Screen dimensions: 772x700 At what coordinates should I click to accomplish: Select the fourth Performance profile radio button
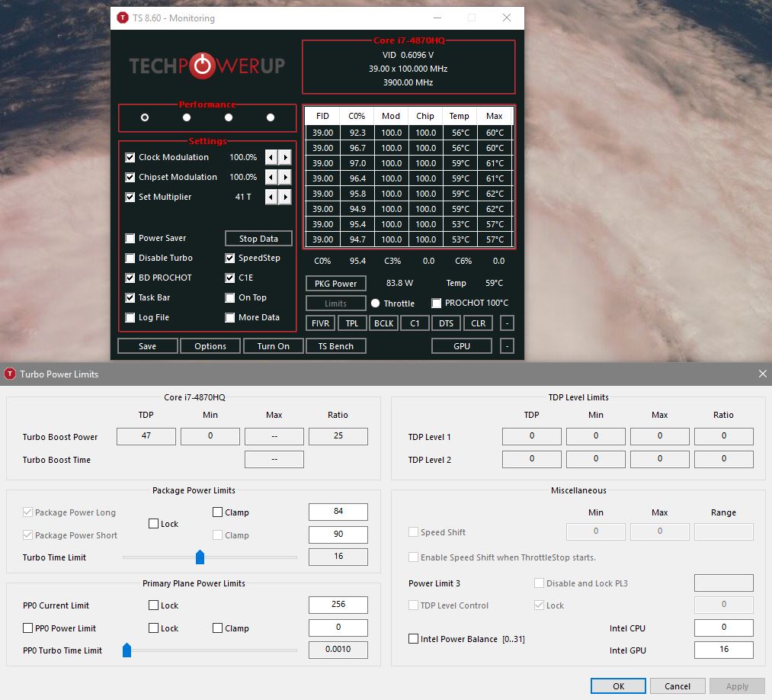(271, 117)
